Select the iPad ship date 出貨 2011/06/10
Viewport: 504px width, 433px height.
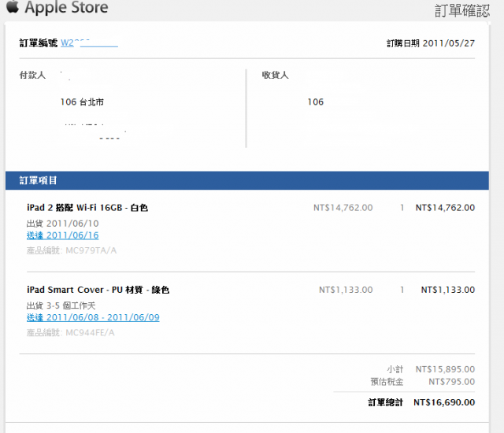coord(63,224)
